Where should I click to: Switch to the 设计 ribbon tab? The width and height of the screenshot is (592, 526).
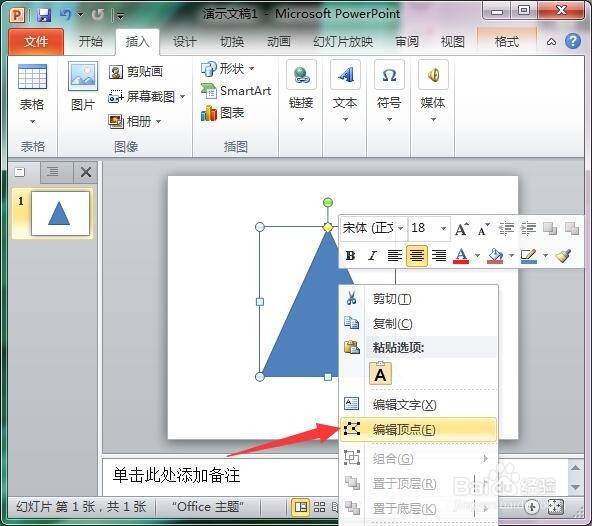pyautogui.click(x=185, y=41)
